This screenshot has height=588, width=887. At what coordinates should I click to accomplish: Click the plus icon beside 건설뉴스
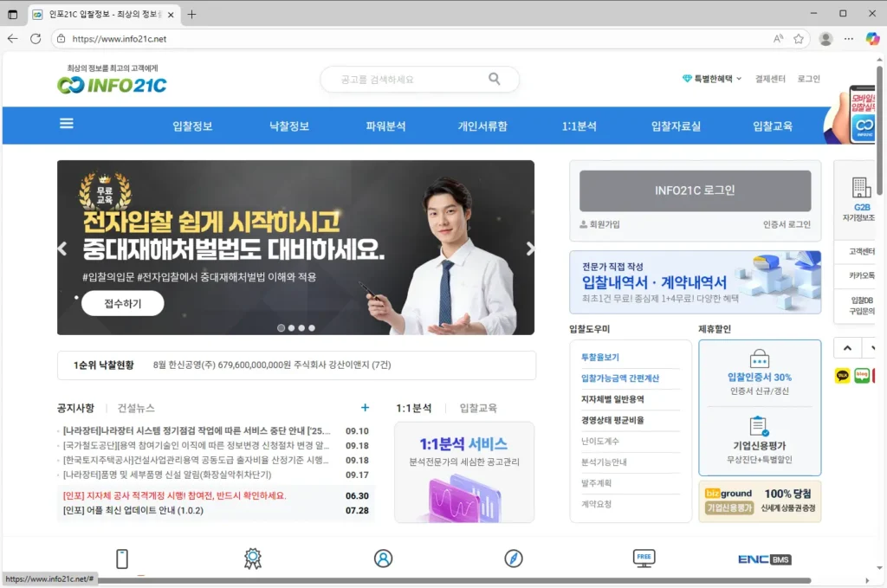tap(365, 408)
